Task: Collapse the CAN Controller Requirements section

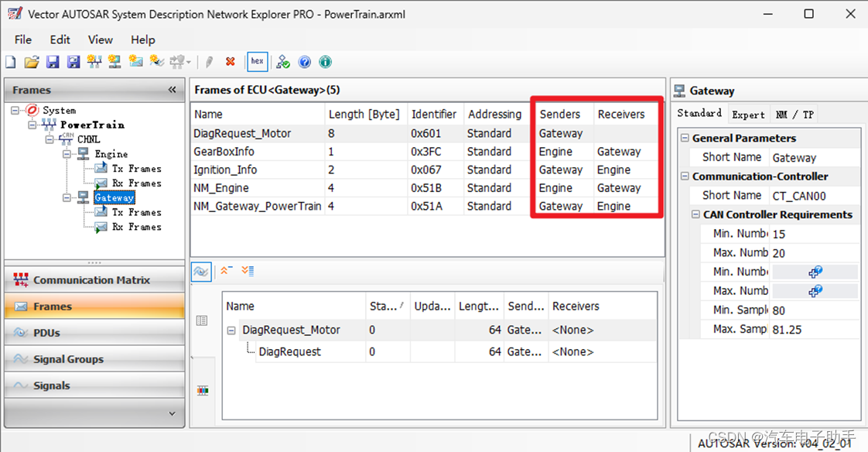Action: pyautogui.click(x=695, y=214)
